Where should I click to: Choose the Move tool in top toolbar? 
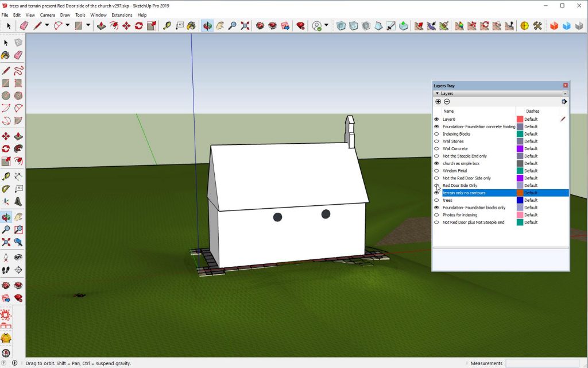126,26
